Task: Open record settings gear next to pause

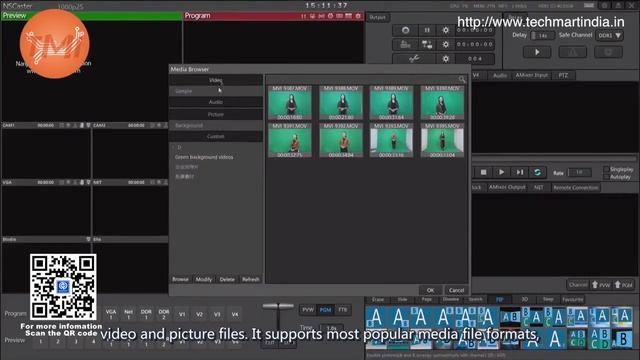Action: click(445, 30)
